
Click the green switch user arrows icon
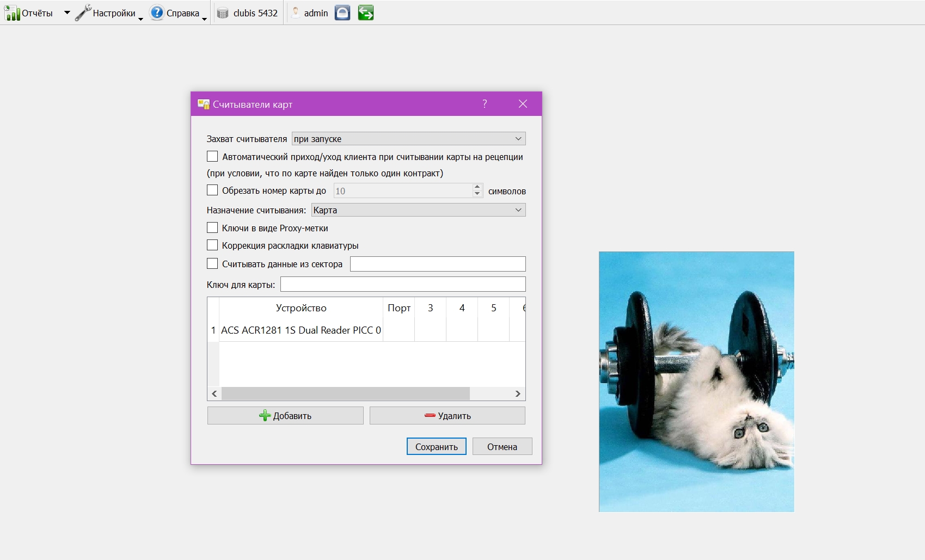pyautogui.click(x=366, y=13)
